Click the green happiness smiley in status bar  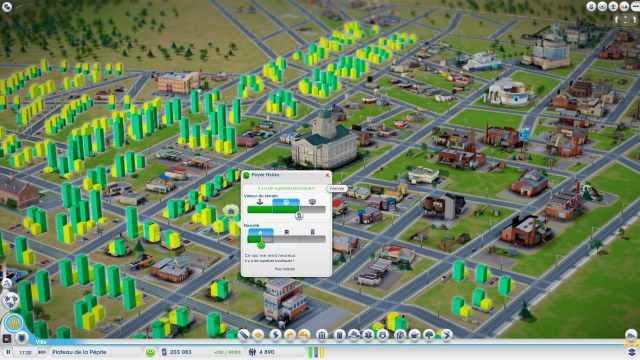click(150, 352)
